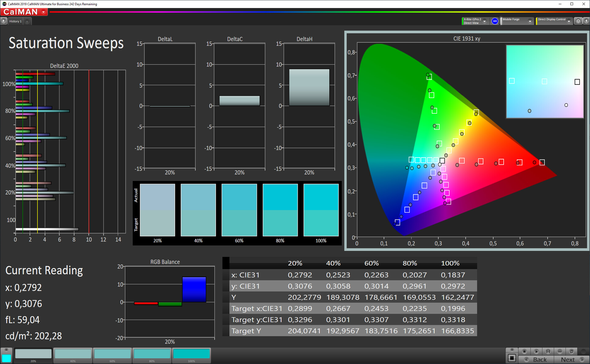Click the continuous read infinity icon

(x=560, y=351)
